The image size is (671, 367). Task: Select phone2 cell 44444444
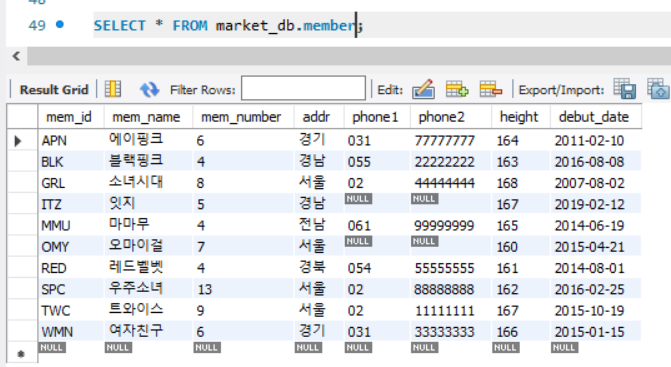[451, 183]
